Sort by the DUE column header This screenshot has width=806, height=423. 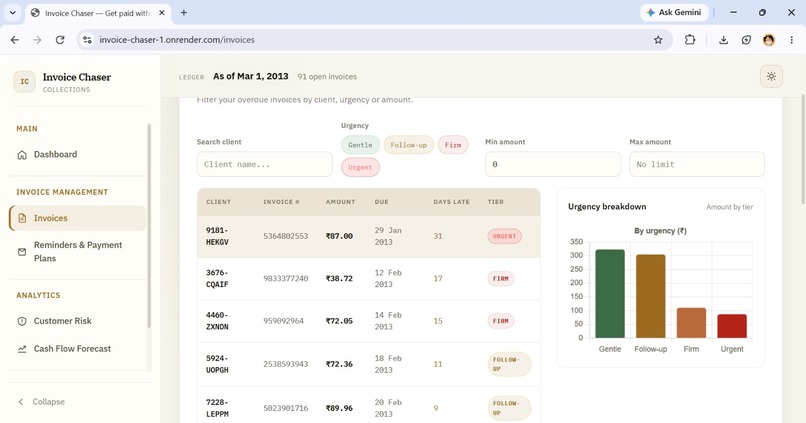click(x=381, y=202)
